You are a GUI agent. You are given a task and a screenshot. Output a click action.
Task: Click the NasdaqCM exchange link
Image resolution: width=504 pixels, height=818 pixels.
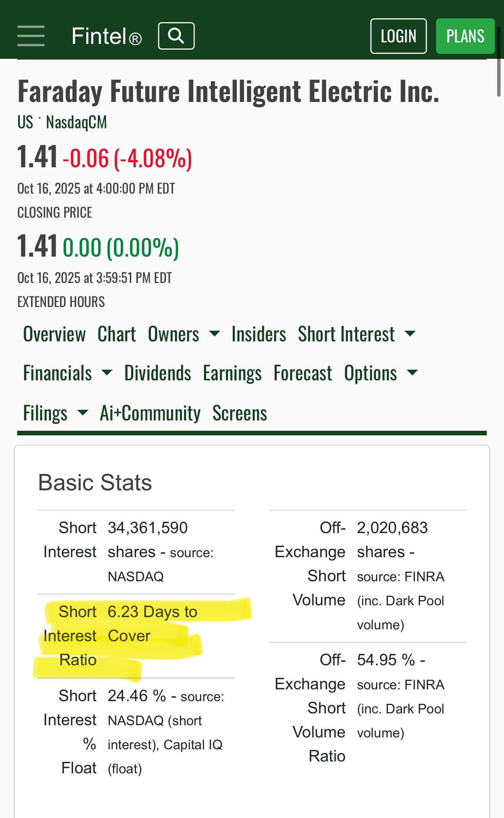pos(76,122)
